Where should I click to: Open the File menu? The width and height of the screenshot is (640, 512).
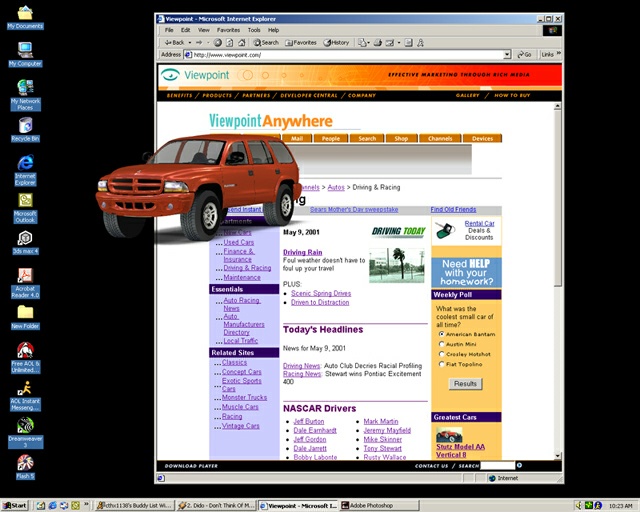point(169,30)
